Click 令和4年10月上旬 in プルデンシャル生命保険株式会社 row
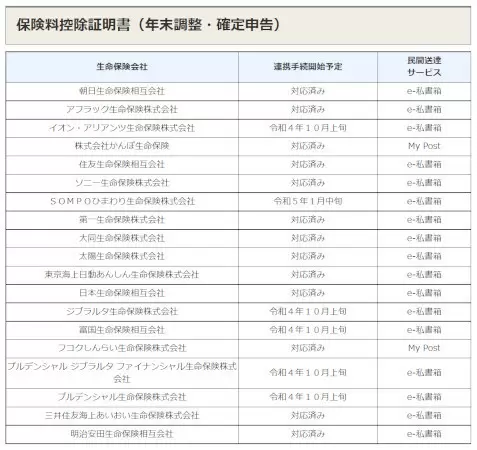This screenshot has height=450, width=477. (x=308, y=397)
